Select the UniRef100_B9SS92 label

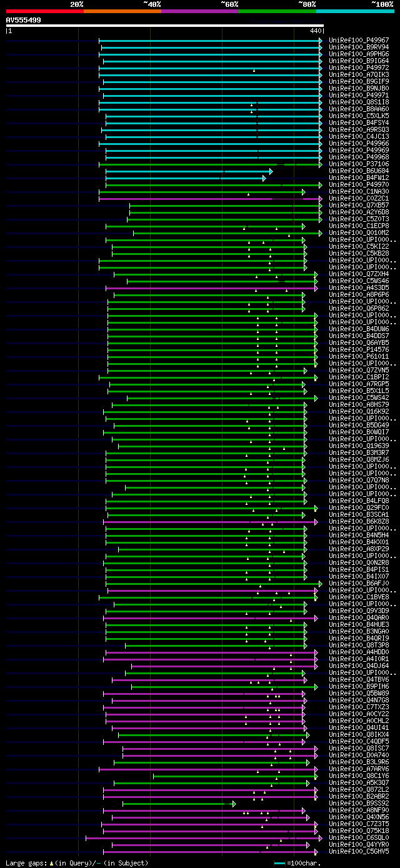(359, 803)
